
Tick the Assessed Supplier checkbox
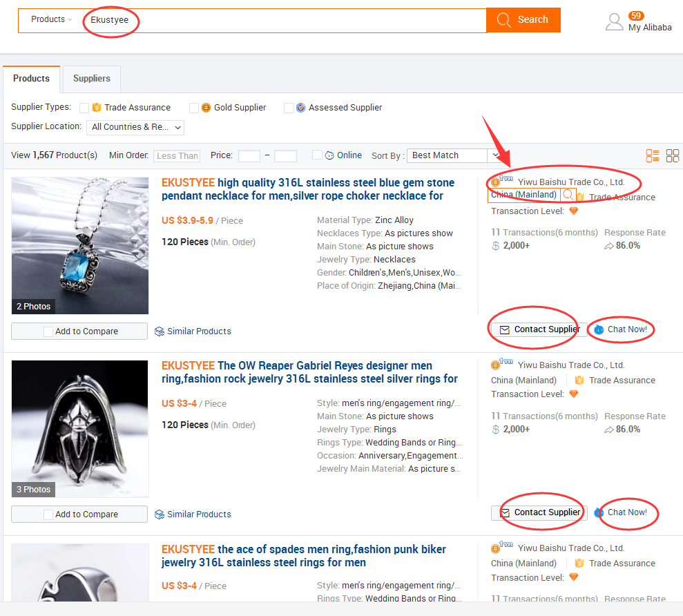tap(289, 108)
